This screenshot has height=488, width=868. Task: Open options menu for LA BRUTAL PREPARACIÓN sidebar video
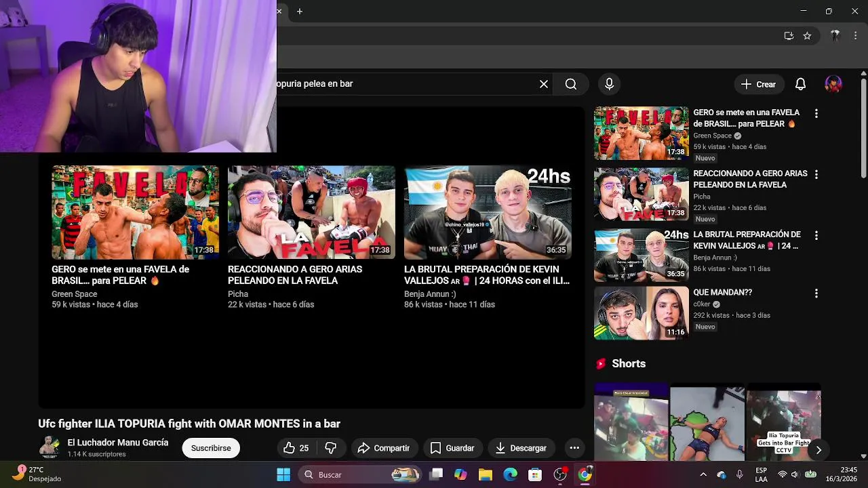[816, 236]
